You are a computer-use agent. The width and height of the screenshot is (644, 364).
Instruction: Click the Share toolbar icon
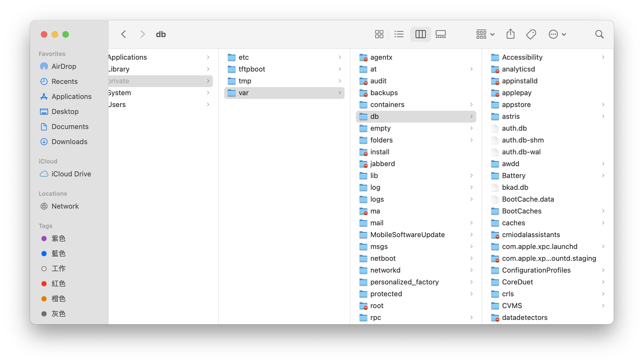pyautogui.click(x=510, y=34)
